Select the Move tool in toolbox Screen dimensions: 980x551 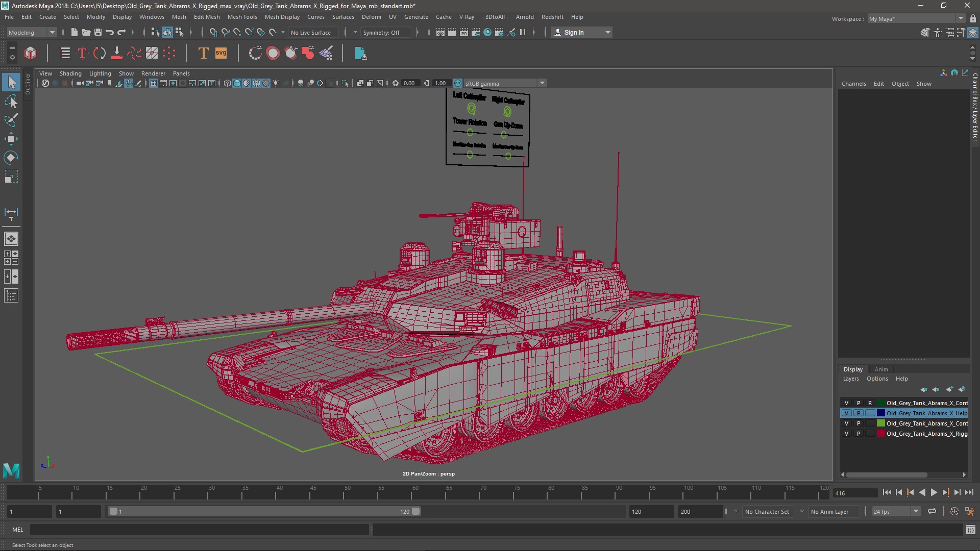11,139
